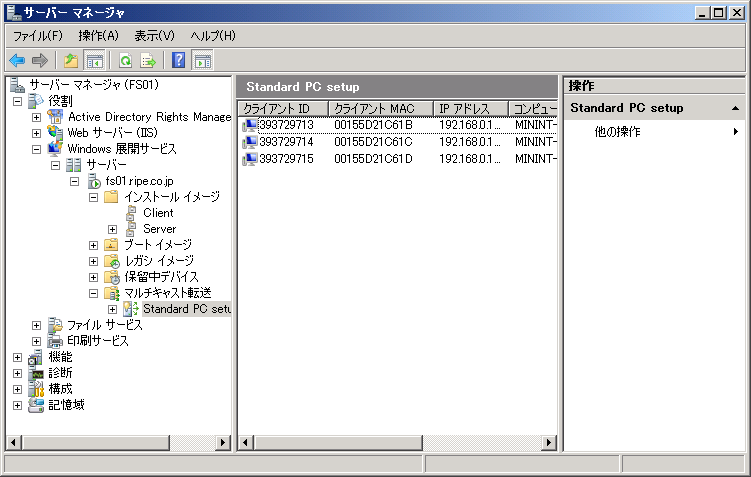Viewport: 751px width, 477px height.
Task: Click the Up one level folder icon
Action: tap(70, 60)
